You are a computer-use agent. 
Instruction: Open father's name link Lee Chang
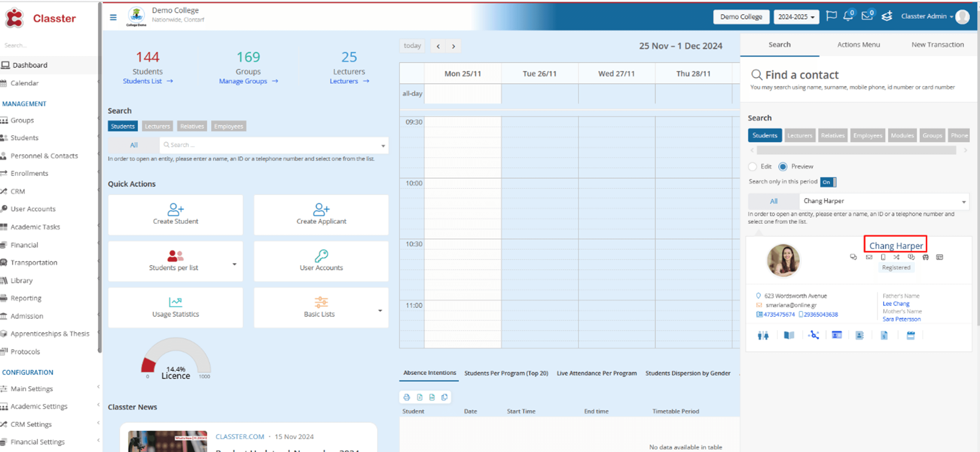tap(896, 303)
